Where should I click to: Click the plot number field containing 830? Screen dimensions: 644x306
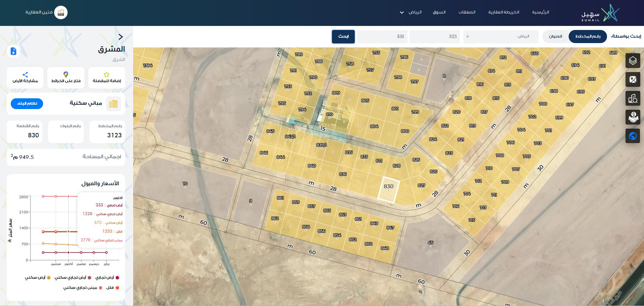click(x=382, y=36)
